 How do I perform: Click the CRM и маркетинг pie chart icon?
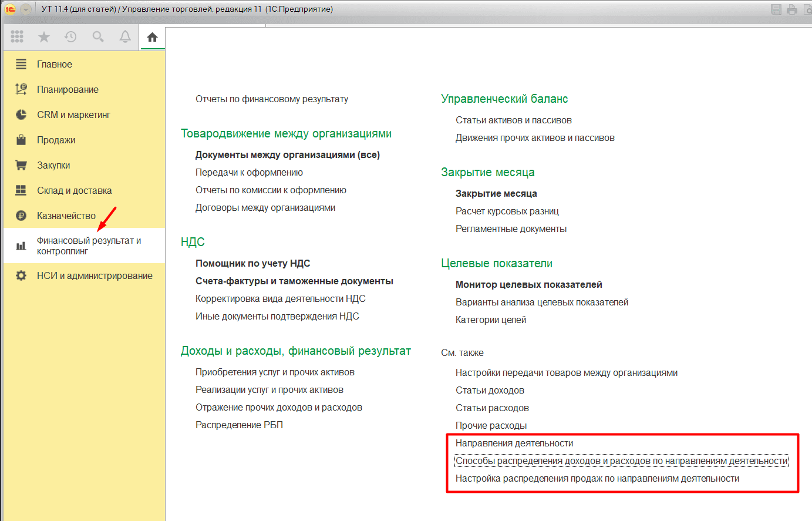(21, 115)
